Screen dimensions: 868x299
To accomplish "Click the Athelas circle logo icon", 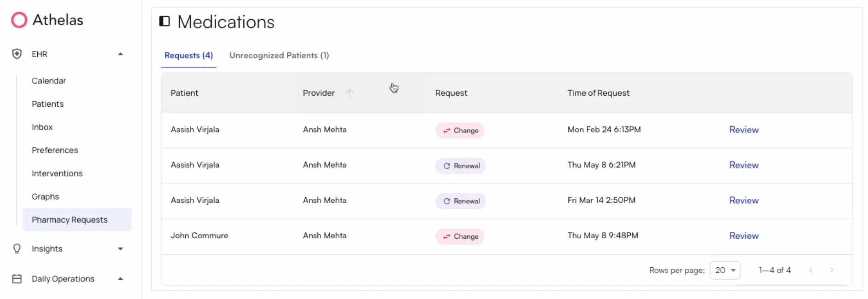I will 19,20.
